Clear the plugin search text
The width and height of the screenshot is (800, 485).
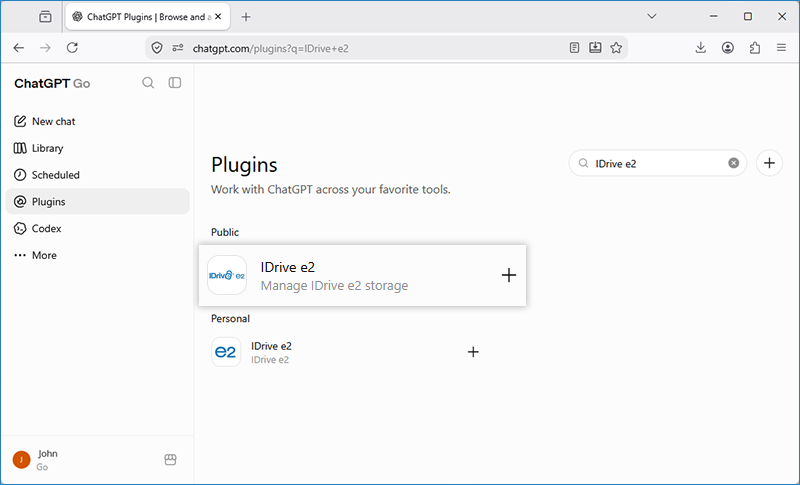(x=733, y=163)
